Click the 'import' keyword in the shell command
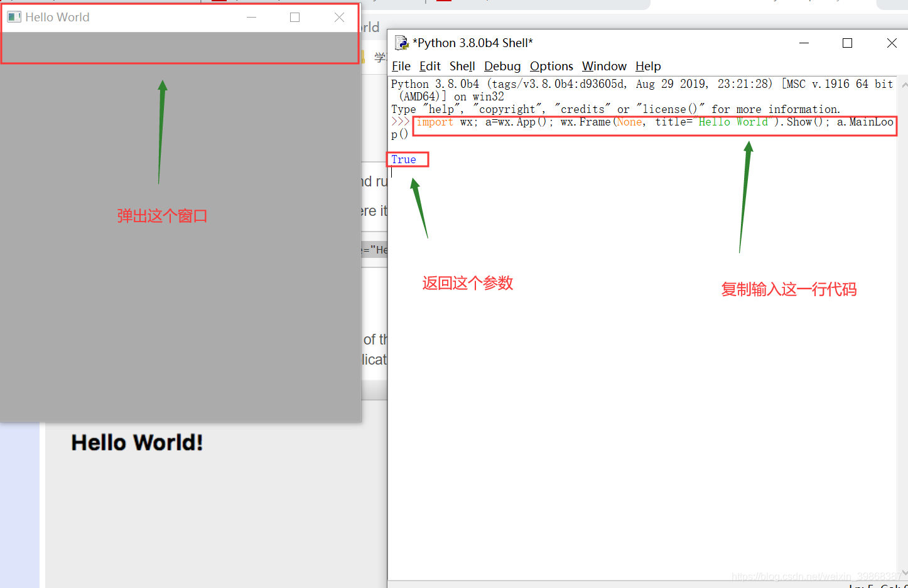The image size is (908, 588). point(435,122)
